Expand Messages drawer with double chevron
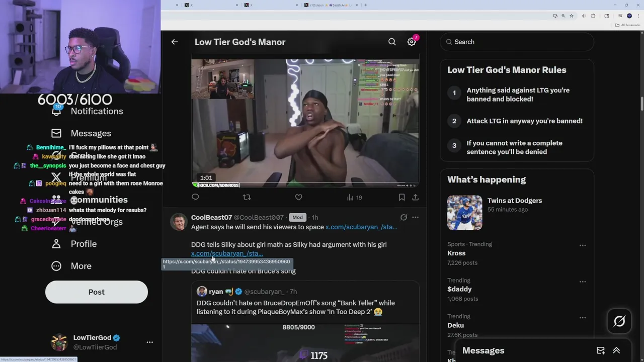644x362 pixels. [x=616, y=351]
